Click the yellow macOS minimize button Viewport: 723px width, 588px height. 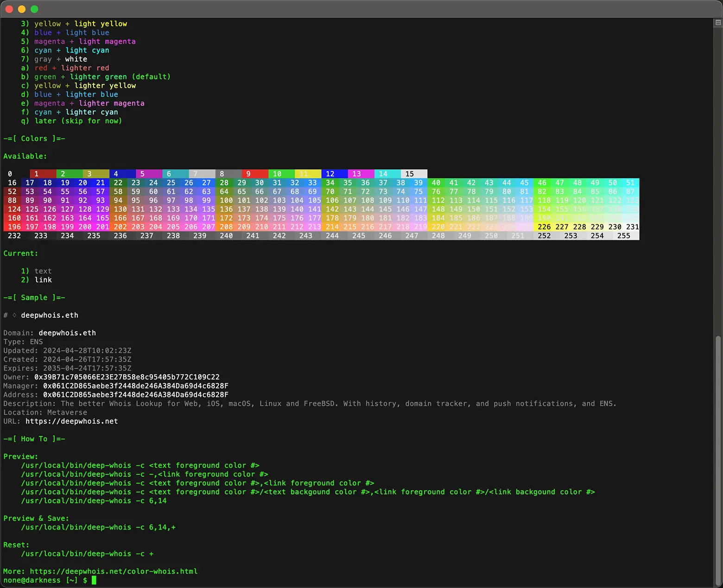click(x=21, y=9)
